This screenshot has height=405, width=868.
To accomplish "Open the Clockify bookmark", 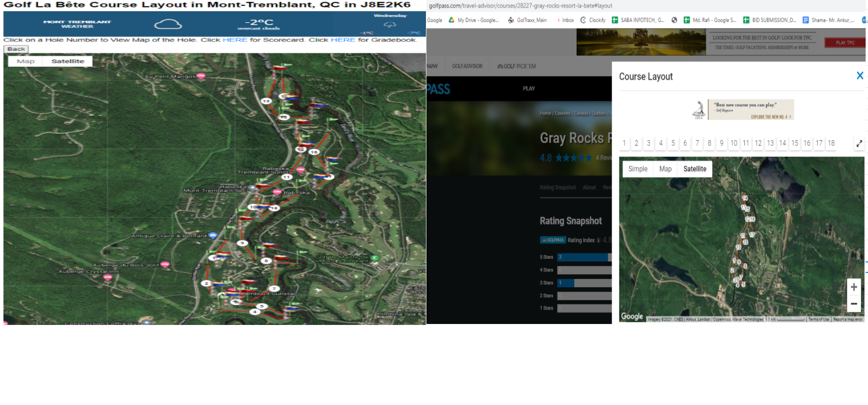I will (x=593, y=20).
